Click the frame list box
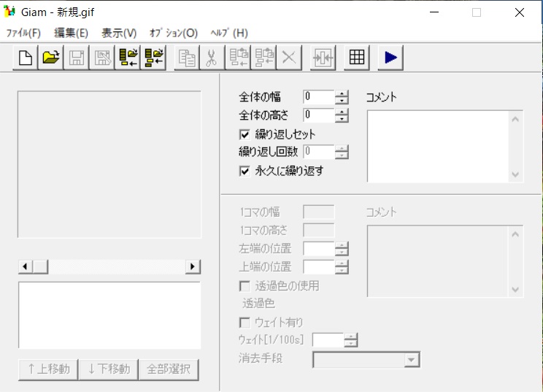This screenshot has width=543, height=392. [109, 315]
